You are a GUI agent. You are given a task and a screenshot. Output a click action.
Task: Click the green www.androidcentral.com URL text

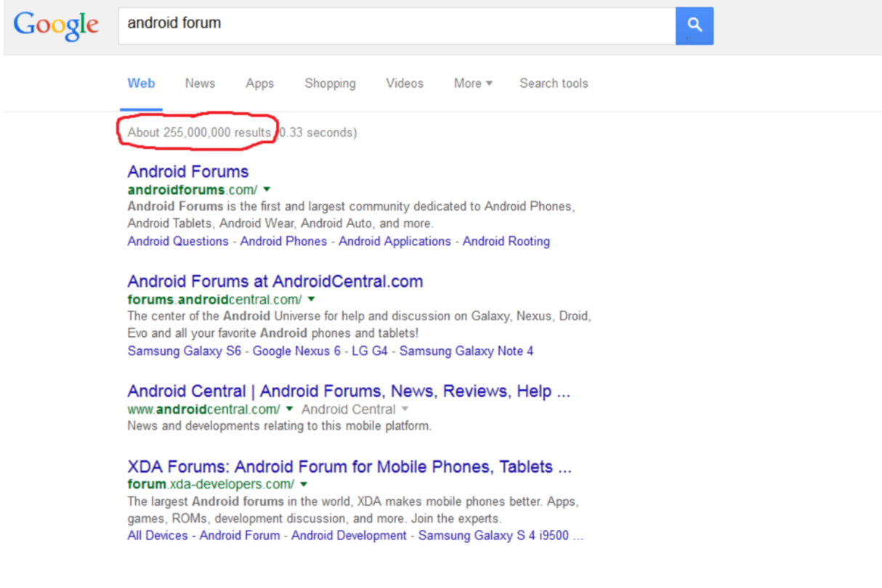pyautogui.click(x=203, y=409)
